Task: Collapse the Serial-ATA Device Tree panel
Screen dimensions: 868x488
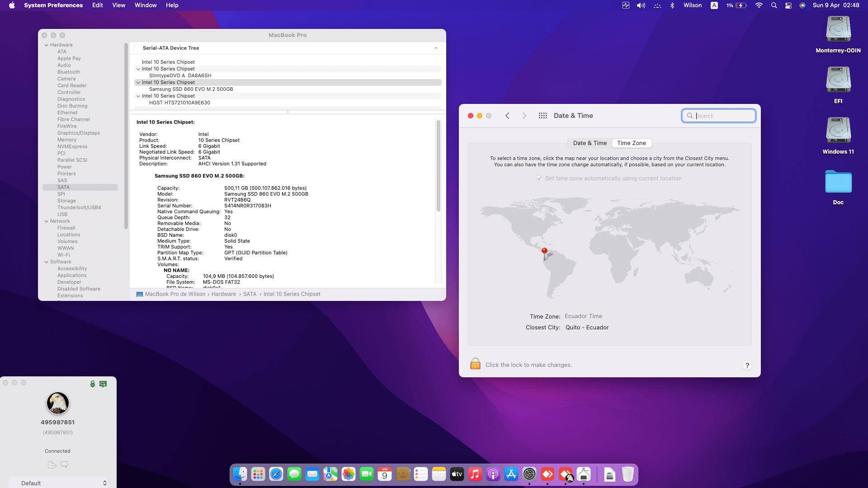Action: pyautogui.click(x=435, y=48)
